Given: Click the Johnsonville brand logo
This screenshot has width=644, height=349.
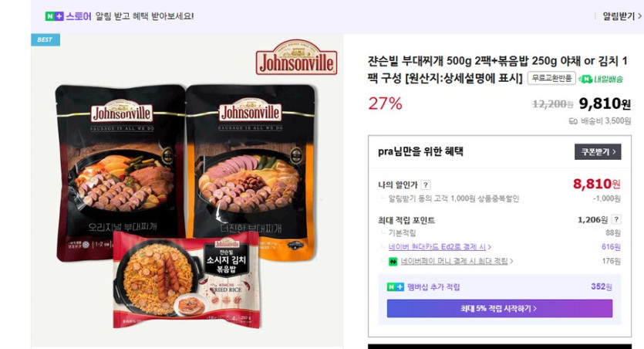Looking at the screenshot, I should click(x=296, y=58).
